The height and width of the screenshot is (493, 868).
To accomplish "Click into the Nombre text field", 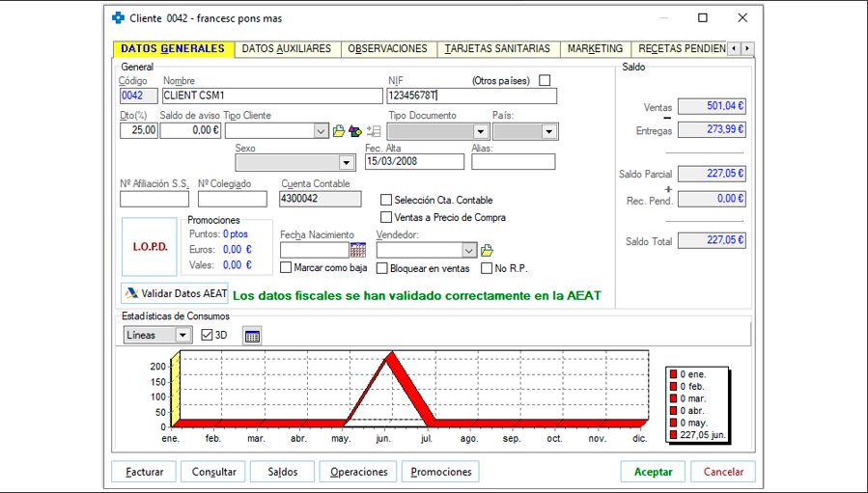I will [271, 96].
